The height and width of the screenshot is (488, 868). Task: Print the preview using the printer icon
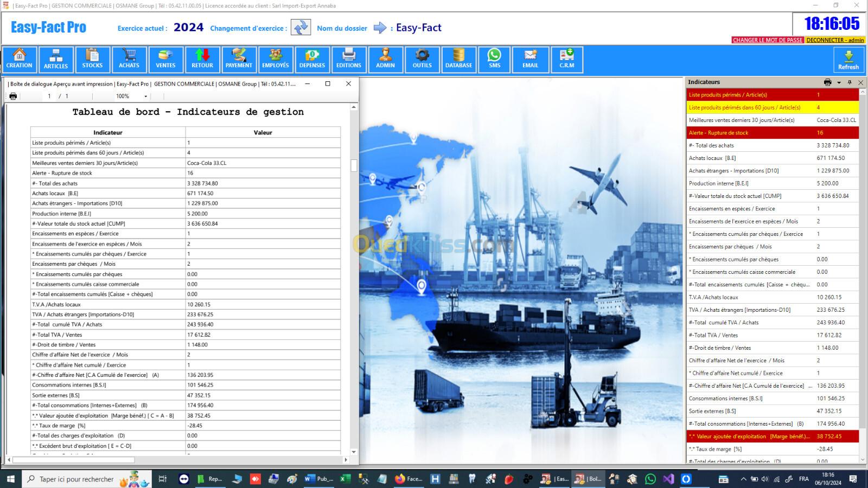[x=13, y=96]
